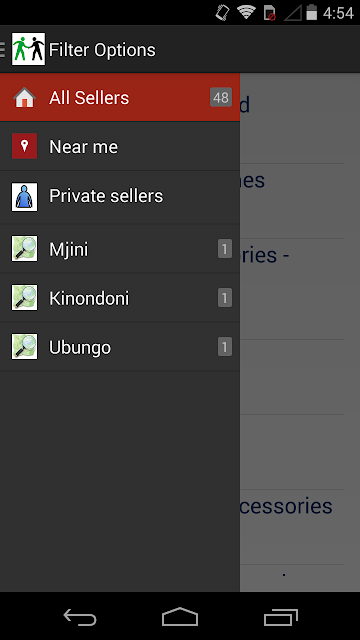Tap the 48 count badge
The width and height of the screenshot is (360, 640).
pyautogui.click(x=221, y=97)
